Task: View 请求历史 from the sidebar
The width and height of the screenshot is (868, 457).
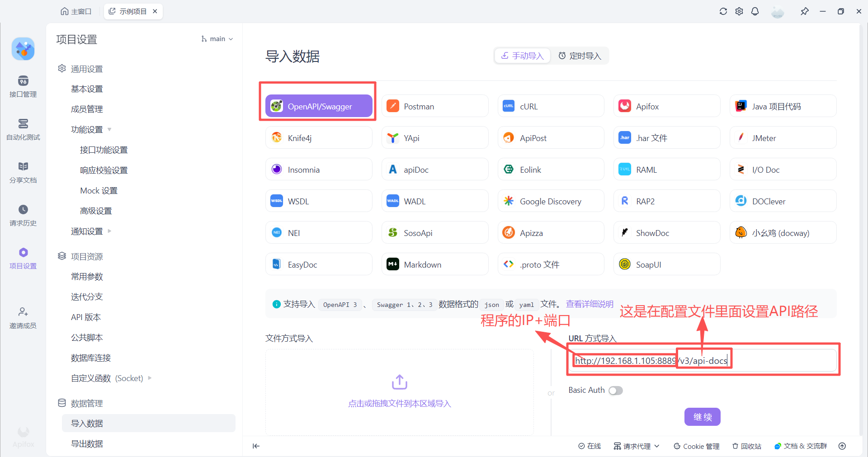Action: click(23, 214)
